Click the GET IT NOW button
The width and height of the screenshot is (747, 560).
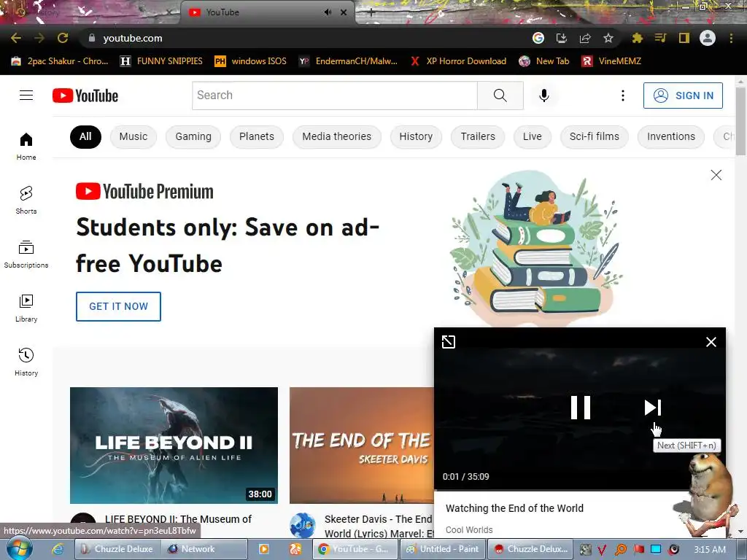[119, 307]
